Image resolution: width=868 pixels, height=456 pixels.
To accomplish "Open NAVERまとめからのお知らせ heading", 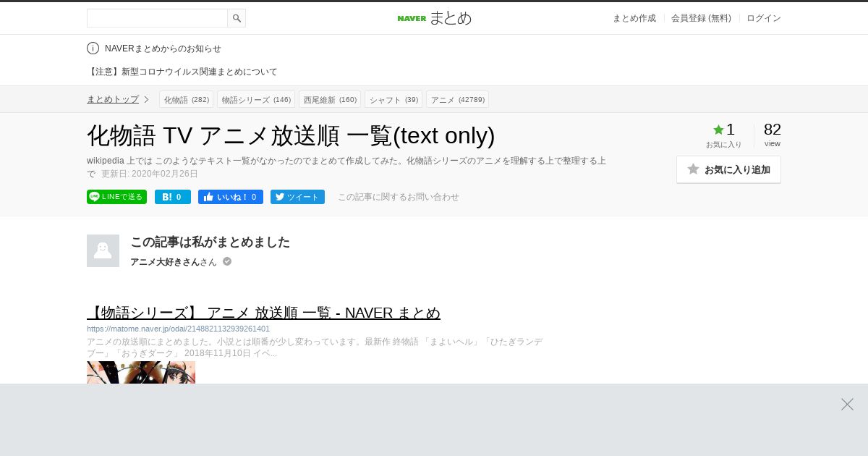I will point(163,48).
